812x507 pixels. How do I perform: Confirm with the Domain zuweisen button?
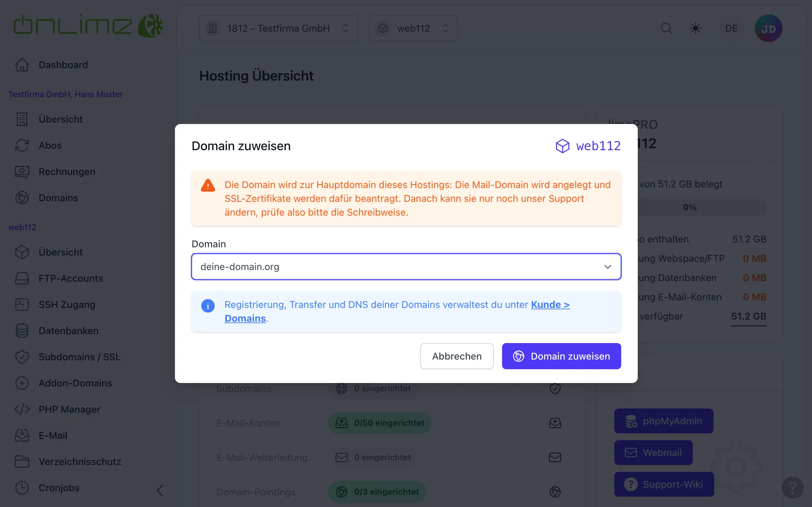click(x=561, y=356)
